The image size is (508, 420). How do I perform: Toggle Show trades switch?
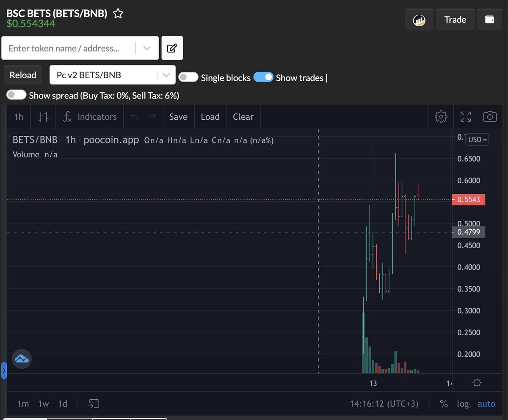(x=263, y=77)
